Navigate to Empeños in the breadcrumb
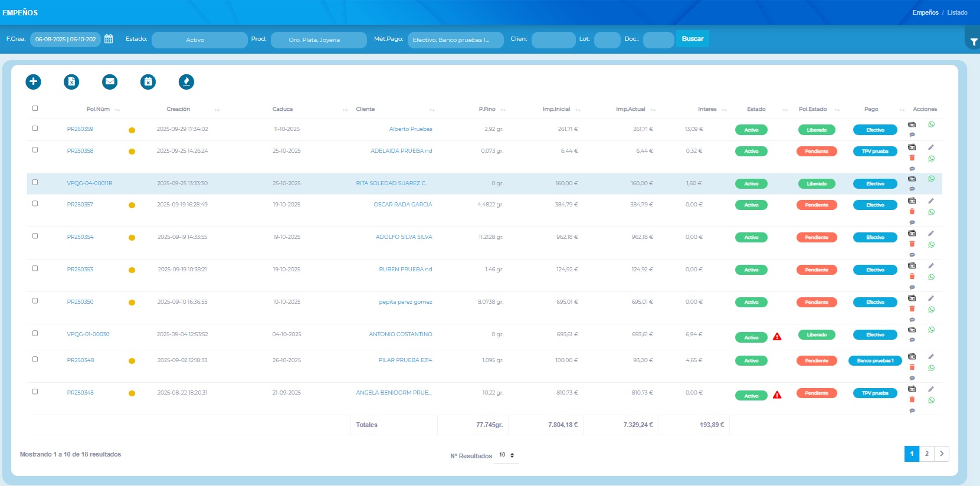The image size is (980, 486). [x=925, y=12]
